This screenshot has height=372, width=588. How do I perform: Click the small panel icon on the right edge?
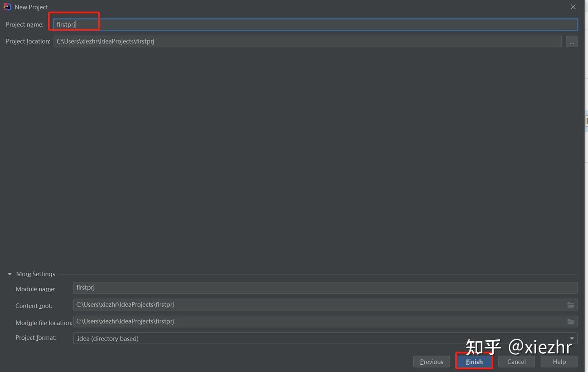(x=586, y=120)
